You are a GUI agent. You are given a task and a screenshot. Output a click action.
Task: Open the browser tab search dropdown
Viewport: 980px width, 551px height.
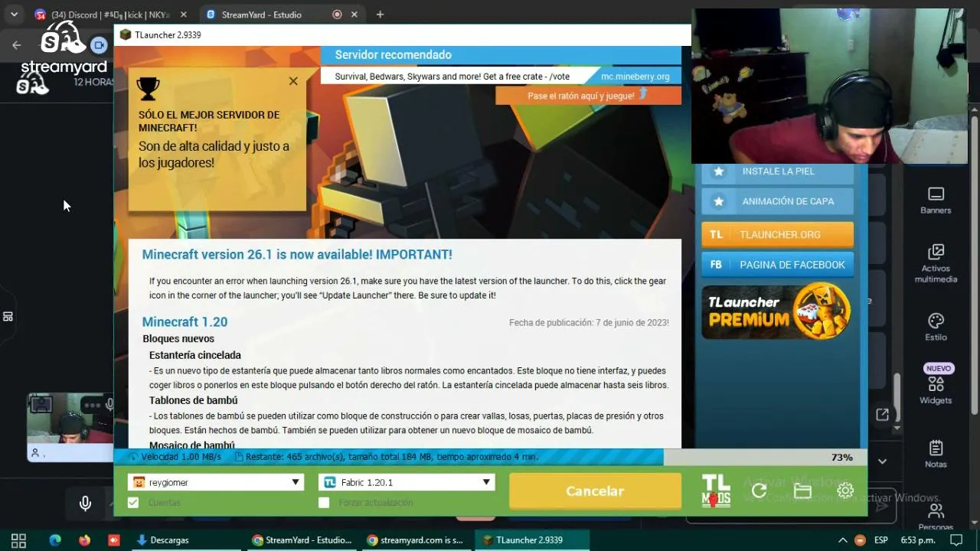14,15
